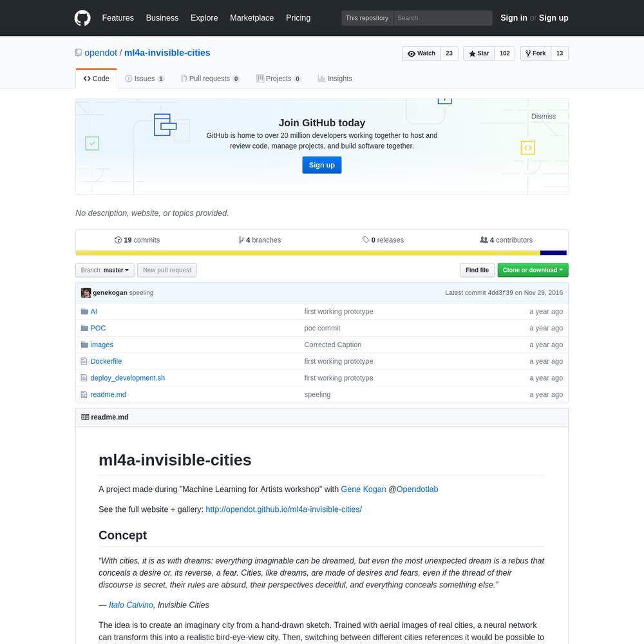The width and height of the screenshot is (644, 644).
Task: Switch to the Projects tab
Action: (x=279, y=79)
